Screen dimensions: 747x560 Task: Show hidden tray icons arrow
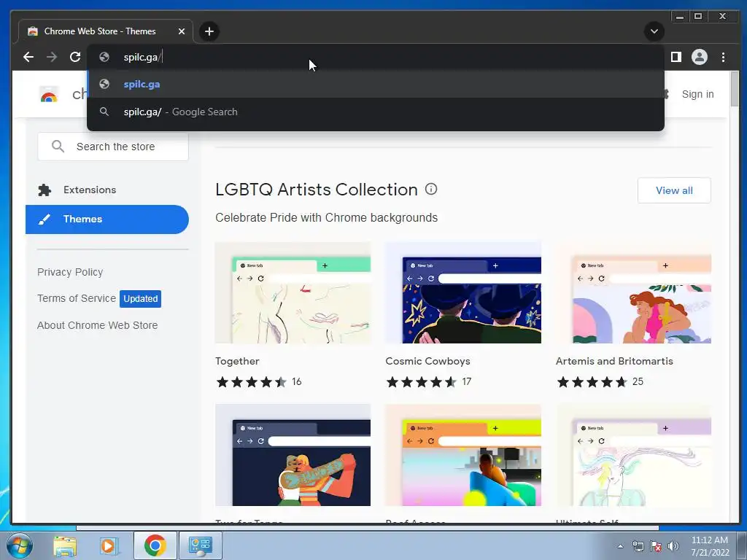point(620,546)
